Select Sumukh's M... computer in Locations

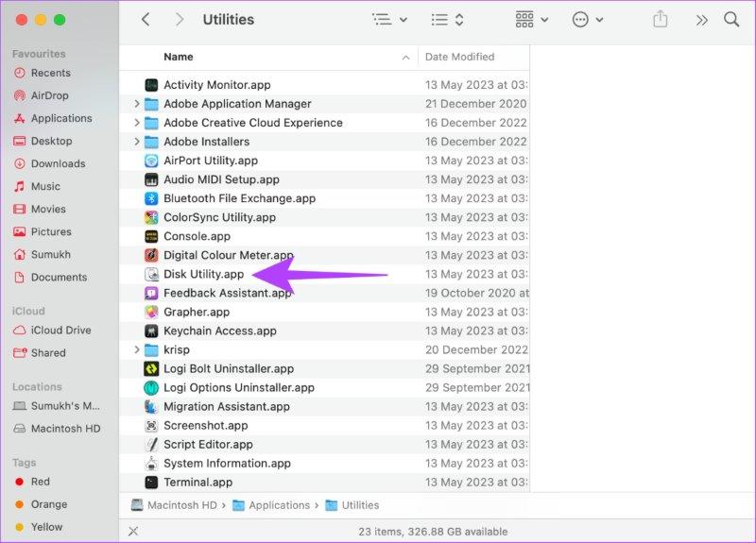57,406
